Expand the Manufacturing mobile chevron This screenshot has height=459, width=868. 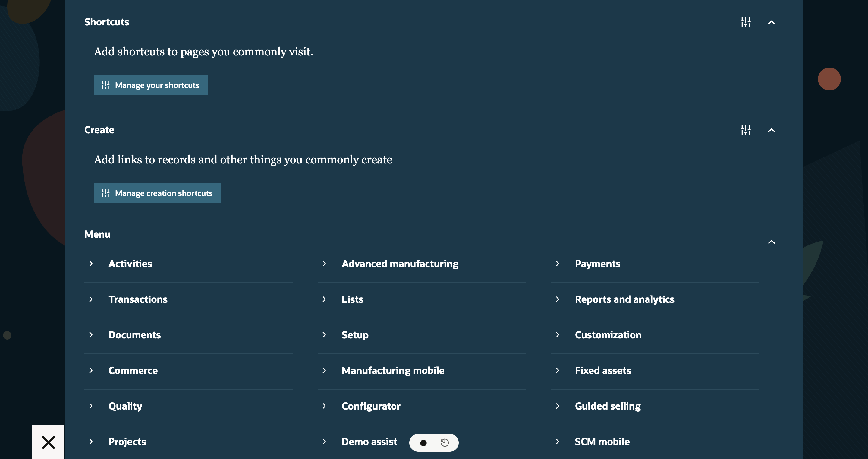tap(324, 370)
